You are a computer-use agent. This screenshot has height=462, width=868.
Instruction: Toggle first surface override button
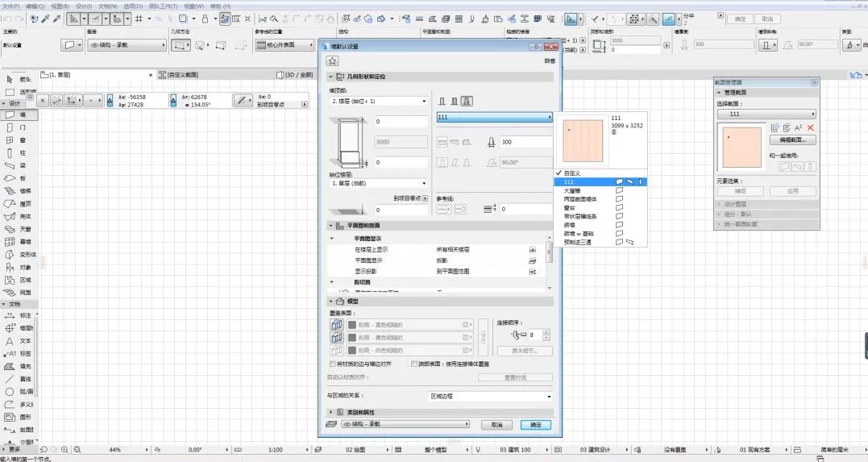(337, 325)
